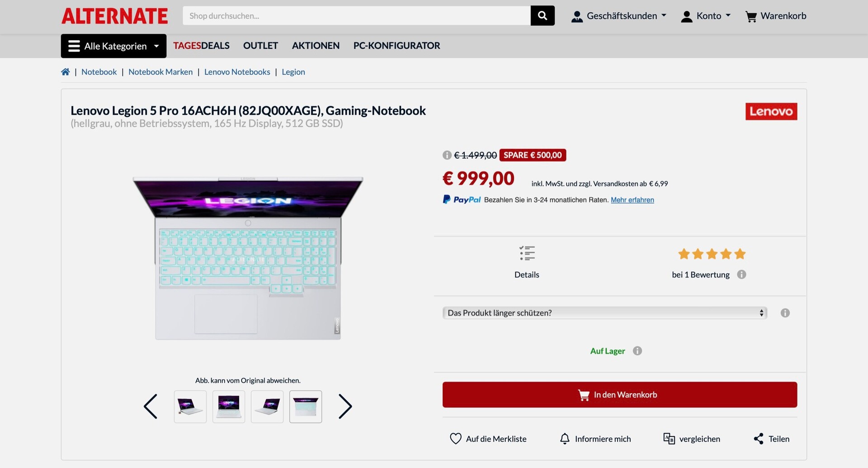Click info icon next to old price
The image size is (868, 468).
click(x=447, y=155)
